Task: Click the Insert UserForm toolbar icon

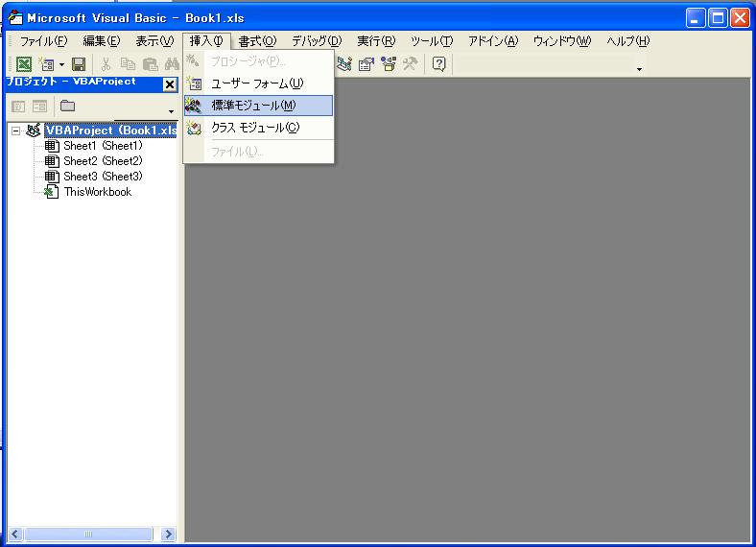Action: click(x=48, y=63)
